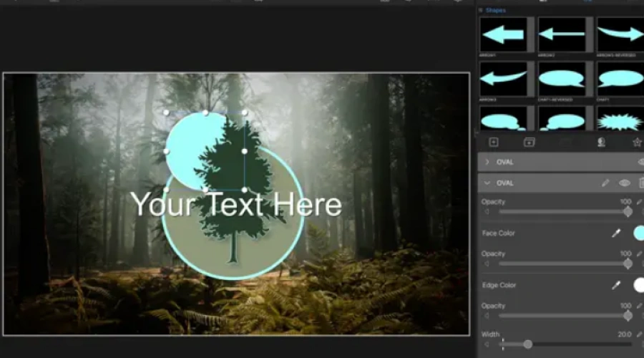Image resolution: width=644 pixels, height=358 pixels.
Task: Click the add new layer icon
Action: coord(493,142)
